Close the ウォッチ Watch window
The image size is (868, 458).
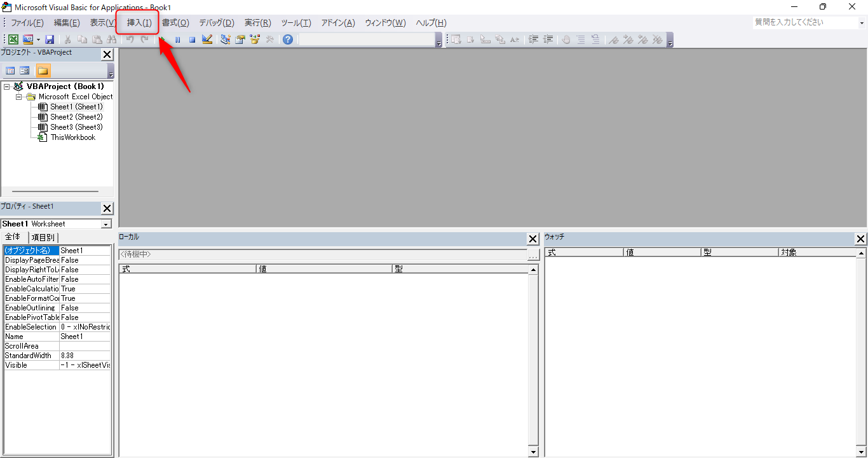860,239
